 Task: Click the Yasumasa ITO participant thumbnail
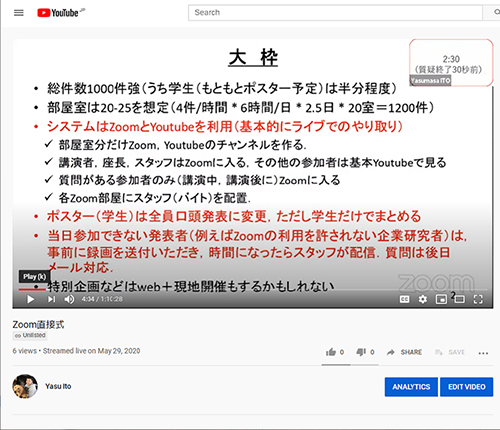(x=451, y=62)
